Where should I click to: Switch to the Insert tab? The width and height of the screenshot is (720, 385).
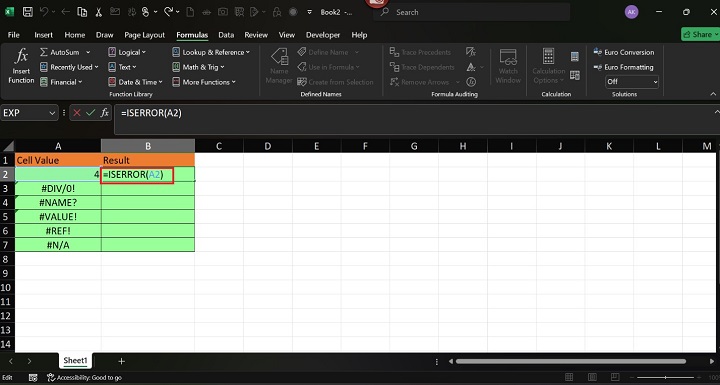pyautogui.click(x=43, y=35)
